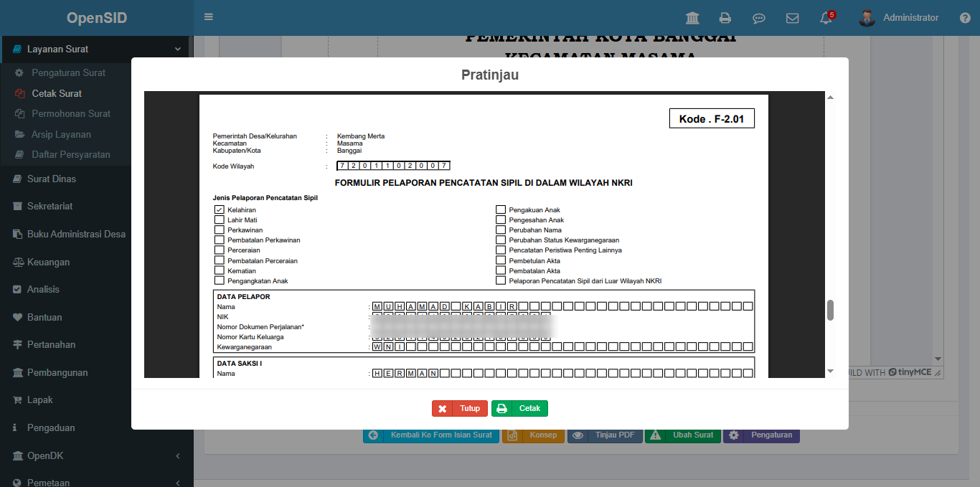The image size is (980, 487).
Task: Open the envelope mail icon
Action: point(792,18)
